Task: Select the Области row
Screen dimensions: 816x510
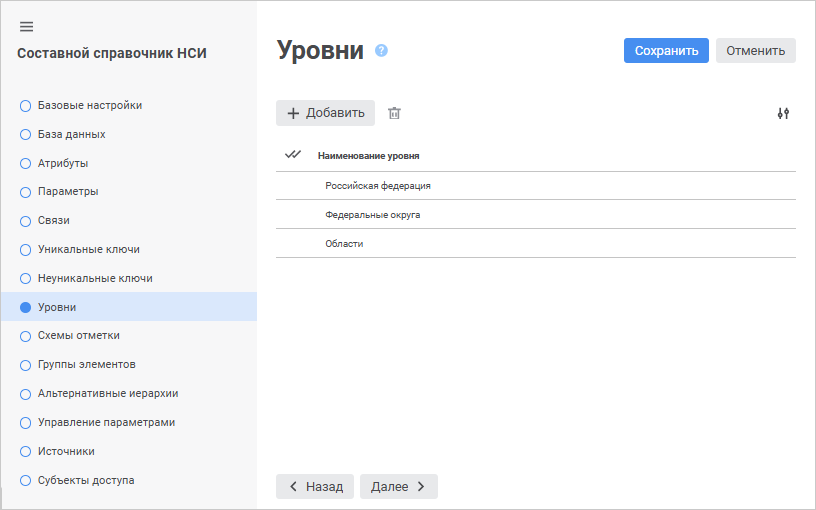Action: (x=536, y=244)
